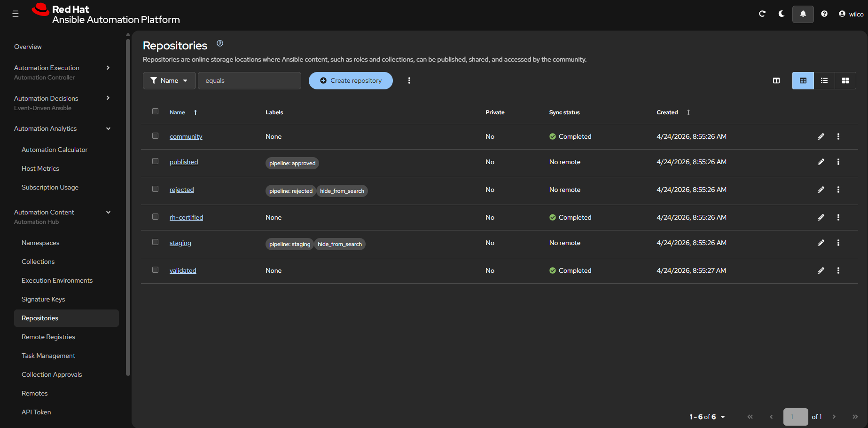Open kebab menu for published row
Screen dimensions: 868x428
(x=838, y=162)
